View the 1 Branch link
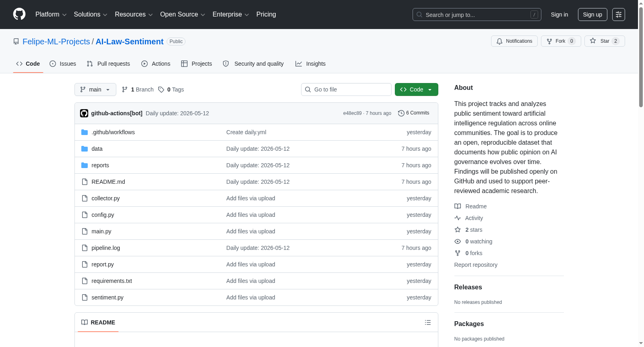The height and width of the screenshot is (347, 644). pos(138,89)
